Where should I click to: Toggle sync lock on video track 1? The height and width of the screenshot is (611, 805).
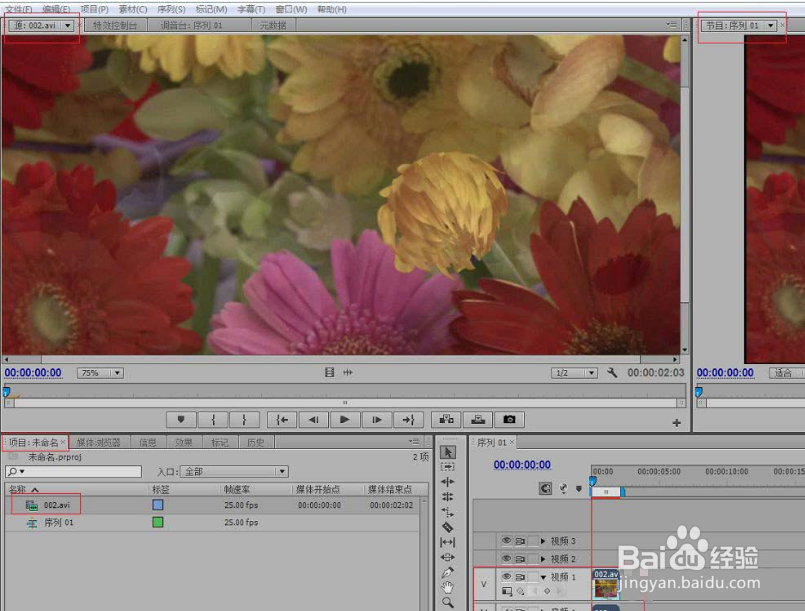pos(520,576)
